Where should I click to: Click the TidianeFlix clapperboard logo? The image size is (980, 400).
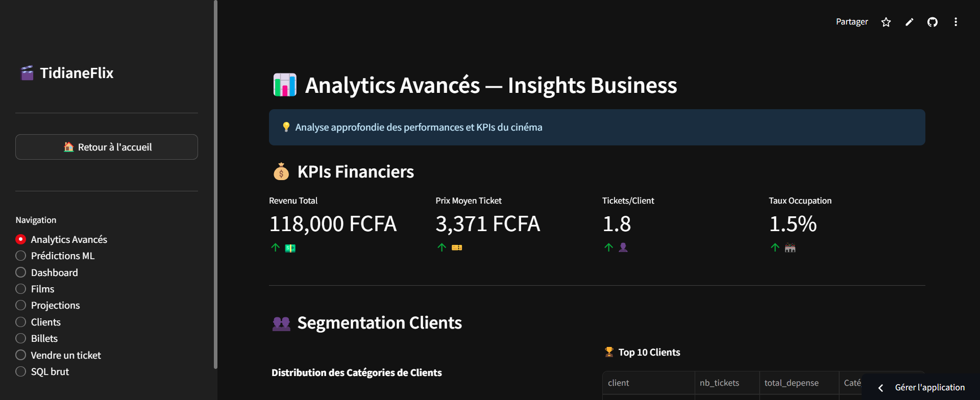click(x=27, y=73)
